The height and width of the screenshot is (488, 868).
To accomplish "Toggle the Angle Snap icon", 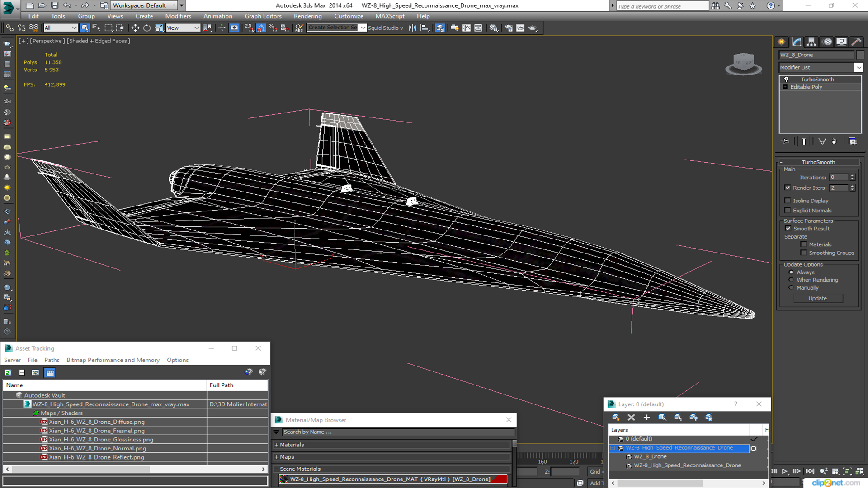I will click(261, 28).
